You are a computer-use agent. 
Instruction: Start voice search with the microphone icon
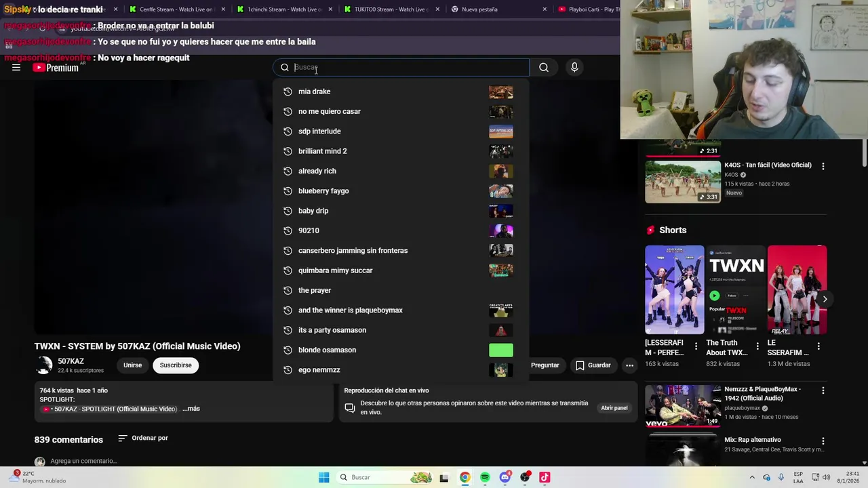pyautogui.click(x=574, y=67)
